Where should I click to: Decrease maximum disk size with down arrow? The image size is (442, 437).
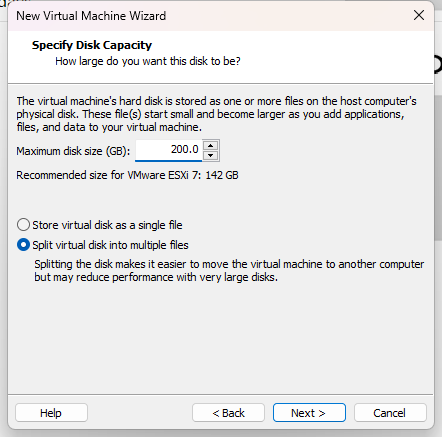click(211, 155)
